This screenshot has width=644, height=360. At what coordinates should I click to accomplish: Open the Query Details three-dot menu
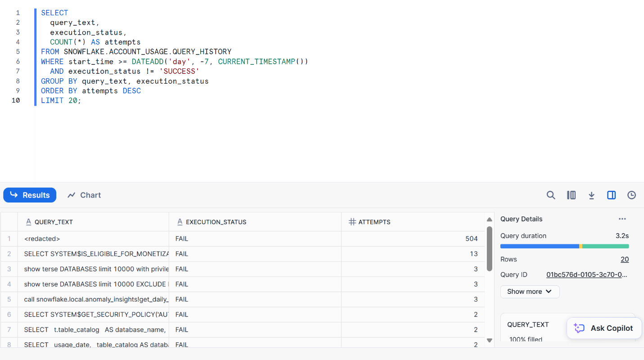[622, 219]
